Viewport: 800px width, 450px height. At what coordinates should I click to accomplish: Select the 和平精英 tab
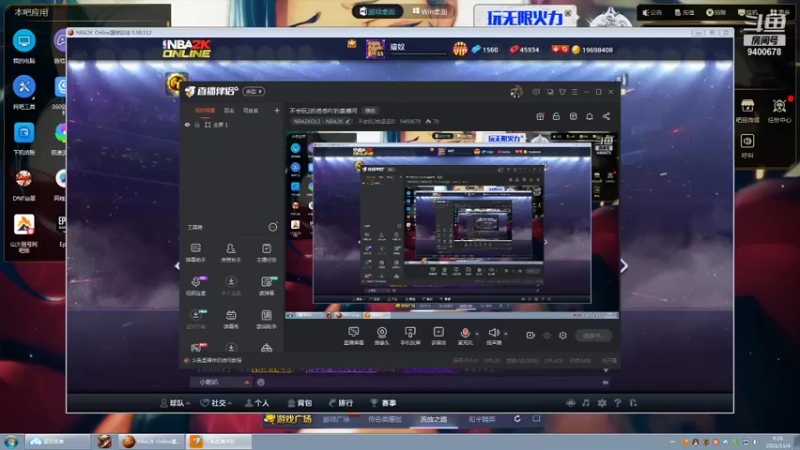(482, 419)
